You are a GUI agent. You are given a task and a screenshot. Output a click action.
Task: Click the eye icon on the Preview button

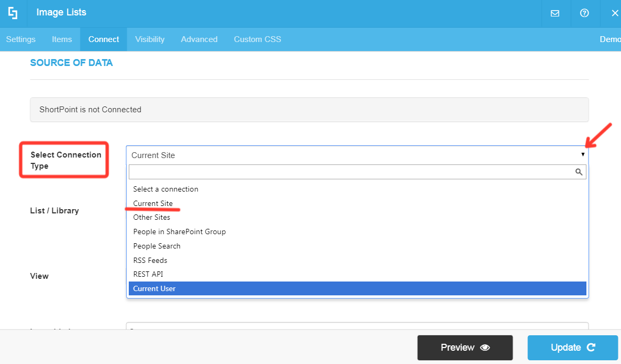coord(484,348)
